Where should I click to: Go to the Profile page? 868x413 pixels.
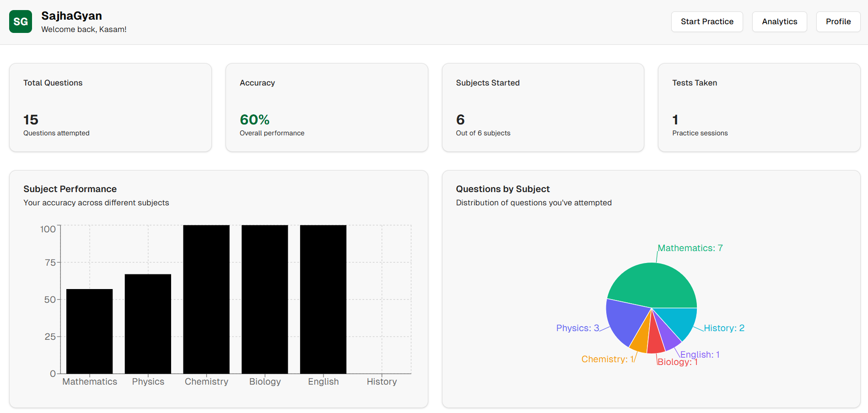click(x=838, y=21)
